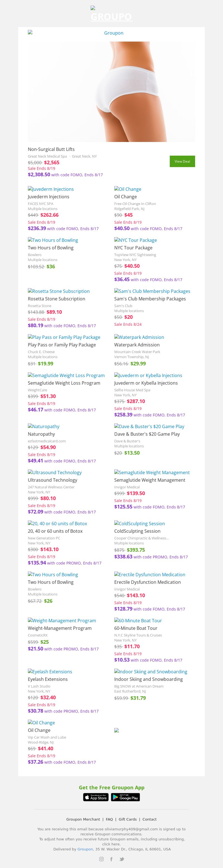Click the butt lift hero photo
This screenshot has height=868, width=223.
click(x=111, y=91)
